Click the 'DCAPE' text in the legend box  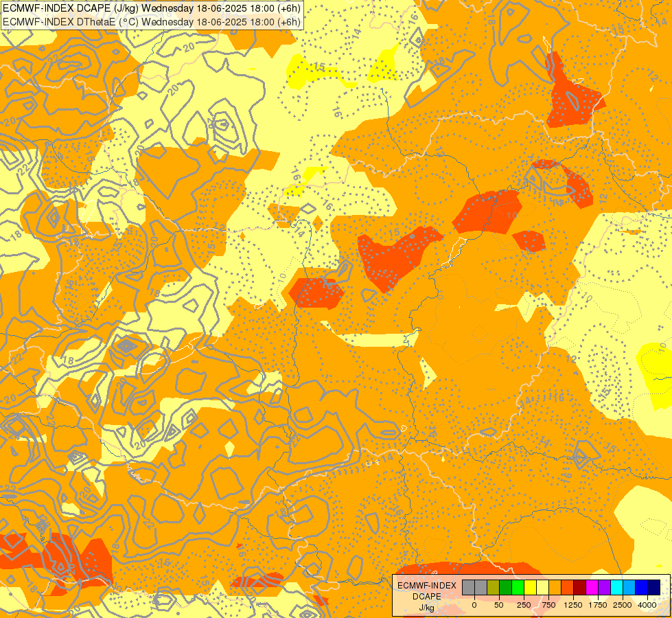pos(427,597)
